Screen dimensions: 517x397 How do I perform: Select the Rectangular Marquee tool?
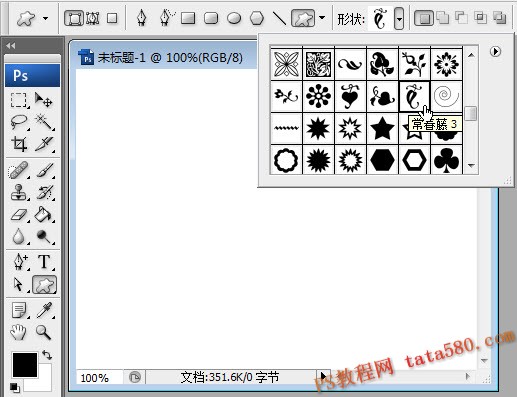[19, 100]
